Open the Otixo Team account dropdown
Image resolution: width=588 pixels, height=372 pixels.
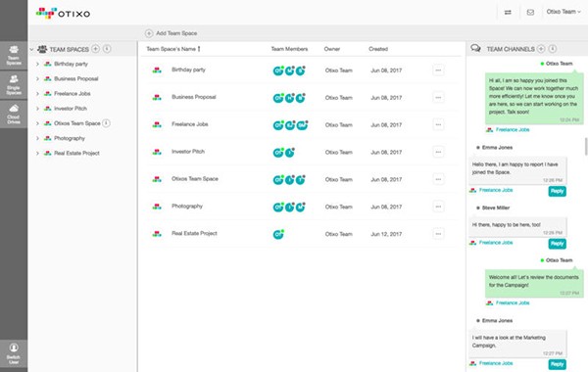(x=563, y=12)
